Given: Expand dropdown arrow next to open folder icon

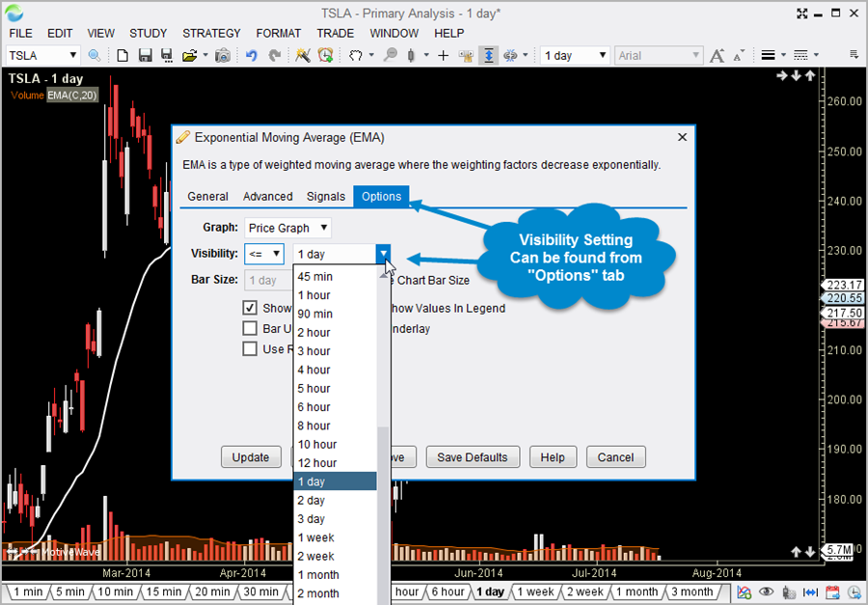Looking at the screenshot, I should coord(205,55).
